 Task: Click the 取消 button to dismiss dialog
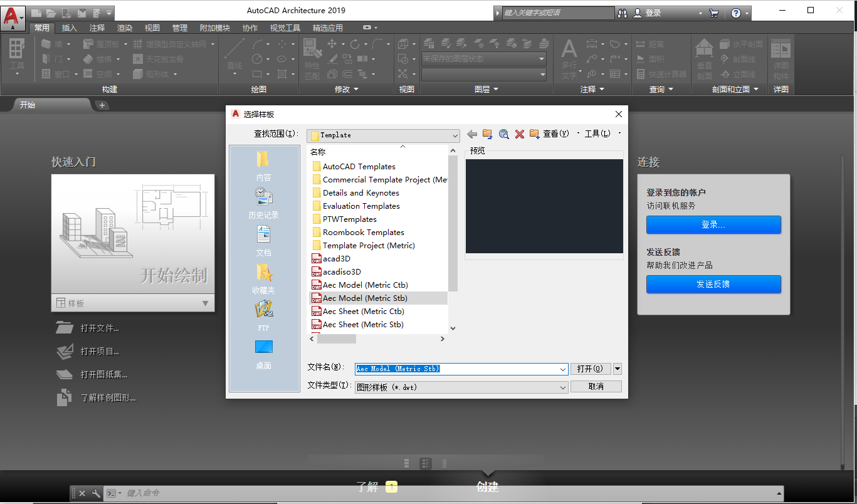tap(596, 387)
